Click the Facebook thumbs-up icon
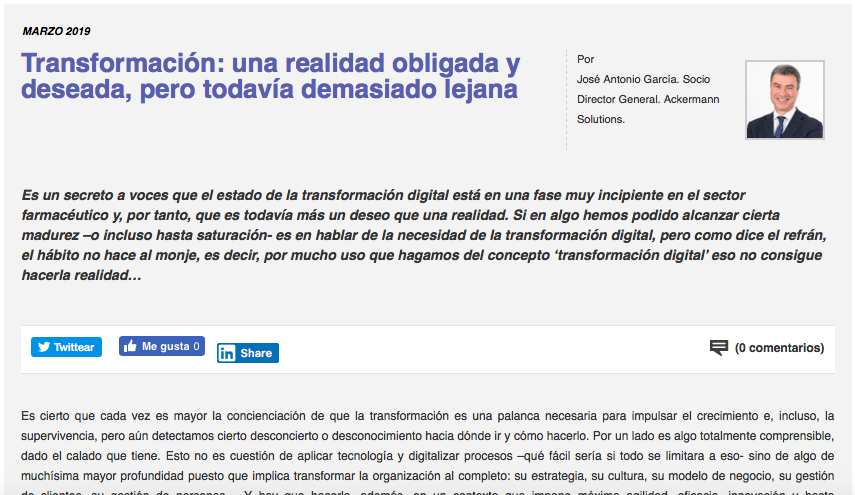Viewport: 855px width, 495px height. coord(130,346)
